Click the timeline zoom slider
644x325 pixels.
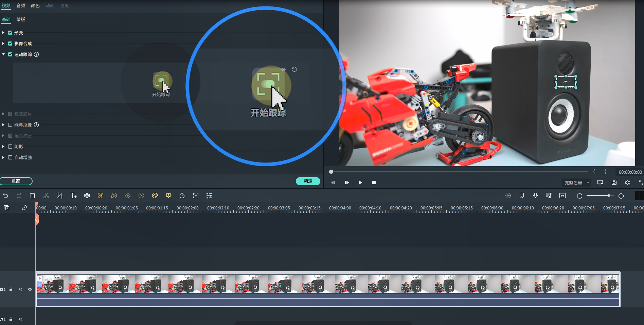point(600,196)
